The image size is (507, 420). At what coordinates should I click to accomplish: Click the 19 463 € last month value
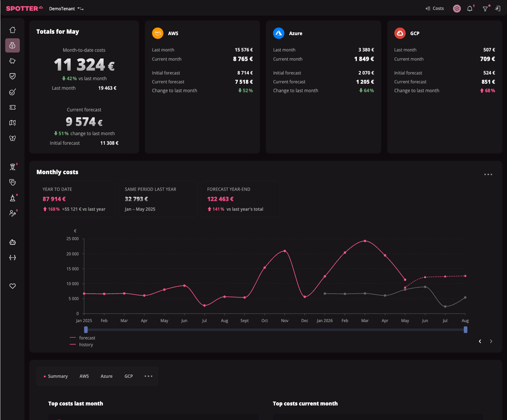coord(107,88)
